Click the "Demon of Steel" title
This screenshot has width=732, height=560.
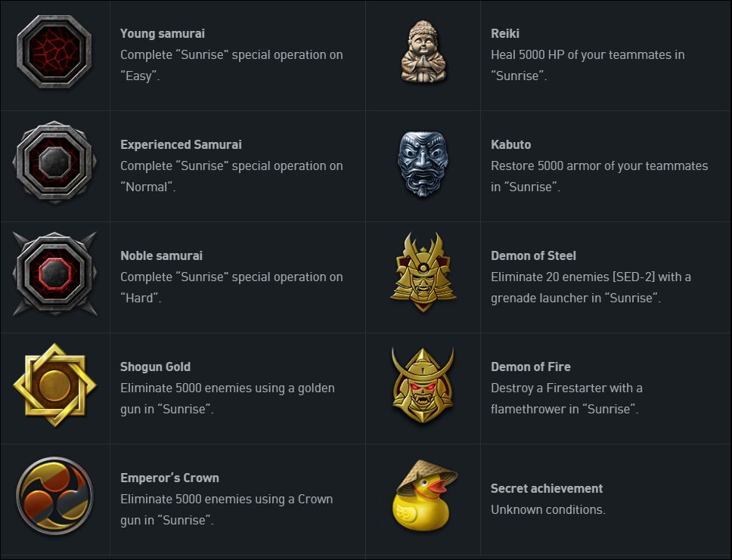pos(533,255)
